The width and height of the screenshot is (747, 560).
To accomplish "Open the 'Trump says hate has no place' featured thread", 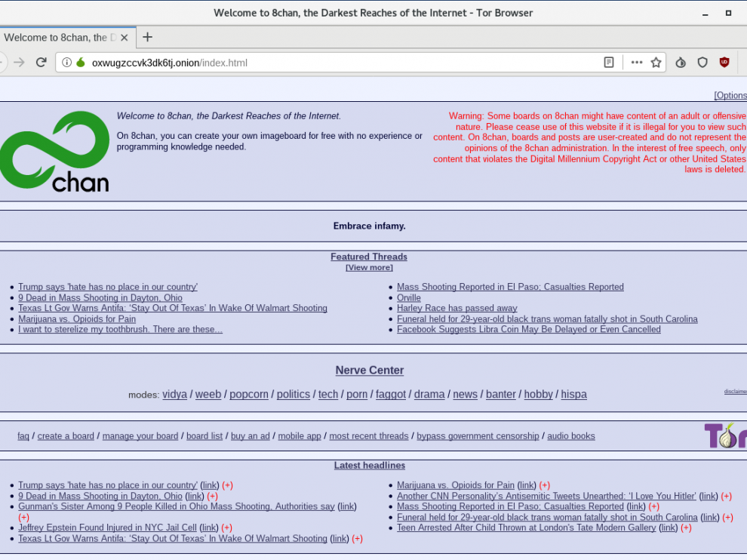I will click(x=108, y=287).
